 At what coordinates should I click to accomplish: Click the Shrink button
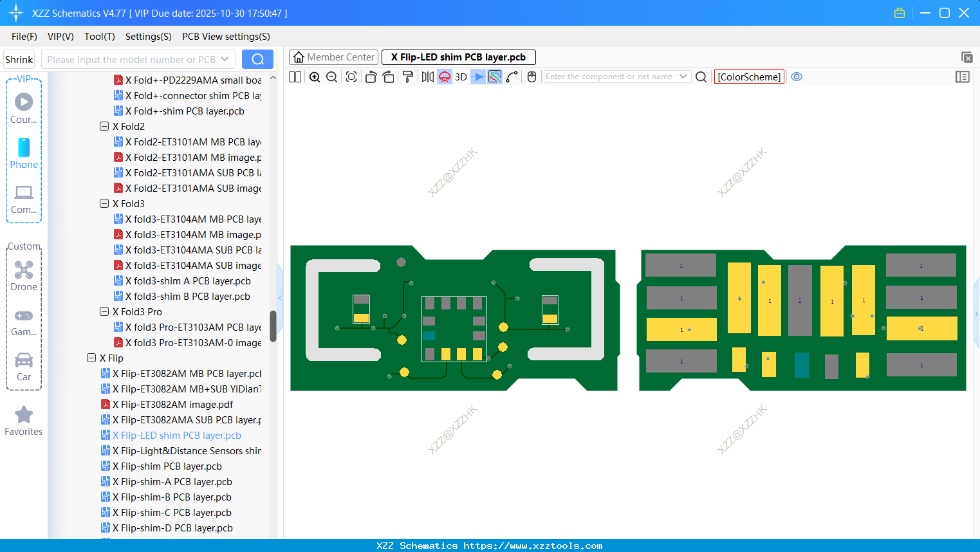pos(19,59)
